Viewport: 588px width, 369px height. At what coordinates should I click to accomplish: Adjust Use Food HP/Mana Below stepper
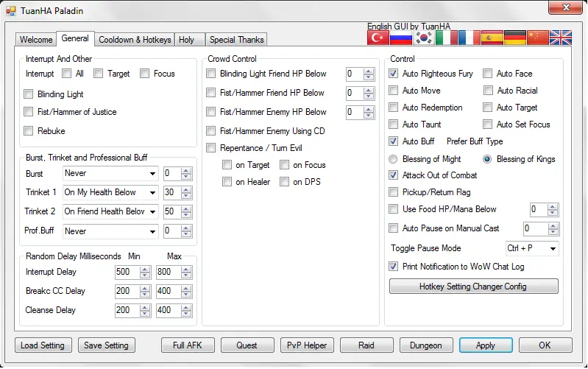(553, 210)
